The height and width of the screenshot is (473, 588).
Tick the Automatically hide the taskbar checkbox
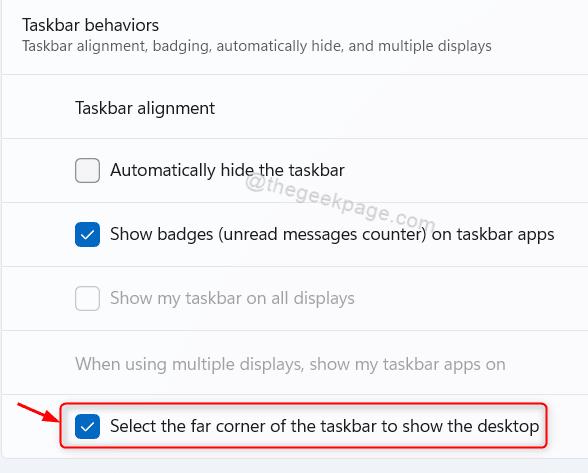(87, 170)
